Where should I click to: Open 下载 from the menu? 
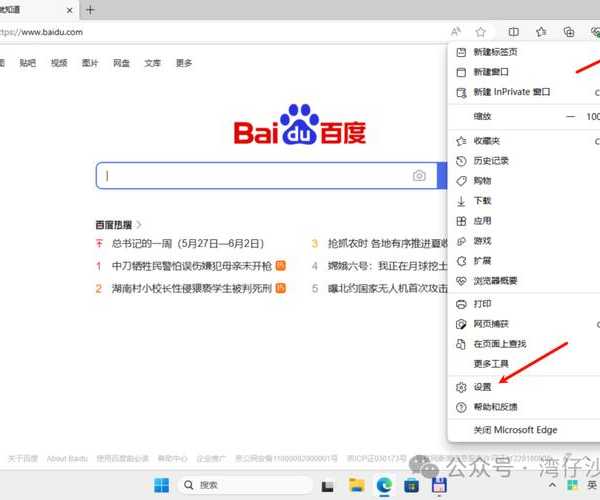click(x=523, y=201)
